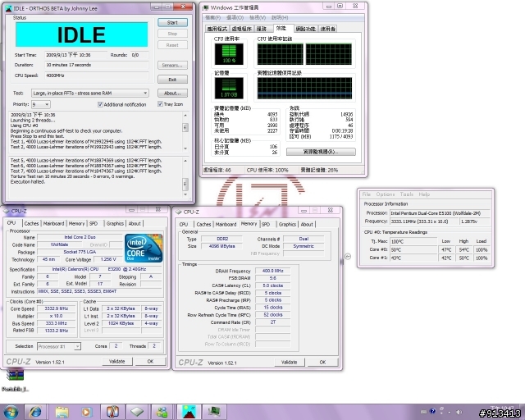Open the Options menu in Core Temp
525x420 pixels.
(x=386, y=194)
